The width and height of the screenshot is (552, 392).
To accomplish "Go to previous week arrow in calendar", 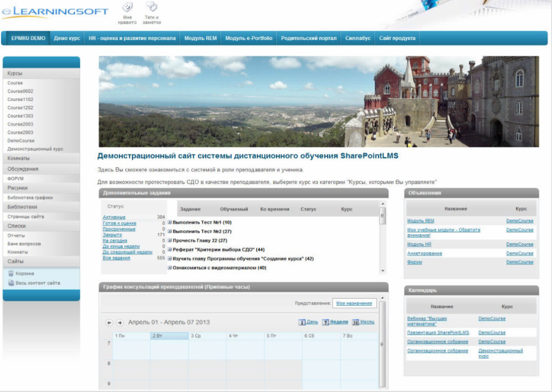I will (109, 322).
